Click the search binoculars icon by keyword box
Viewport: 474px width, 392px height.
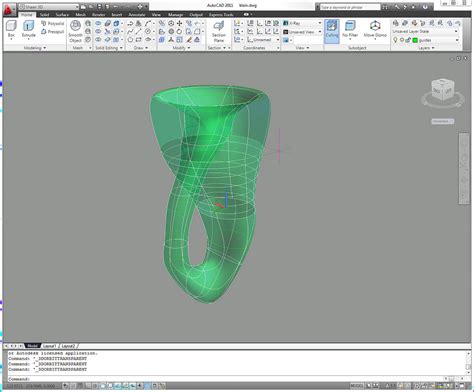[385, 7]
